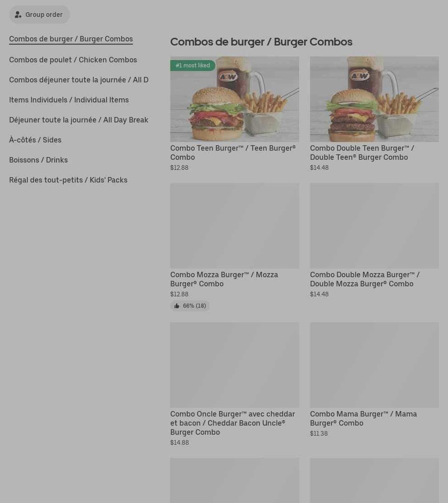Select the À-côtés / Sides category
448x503 pixels.
[36, 140]
